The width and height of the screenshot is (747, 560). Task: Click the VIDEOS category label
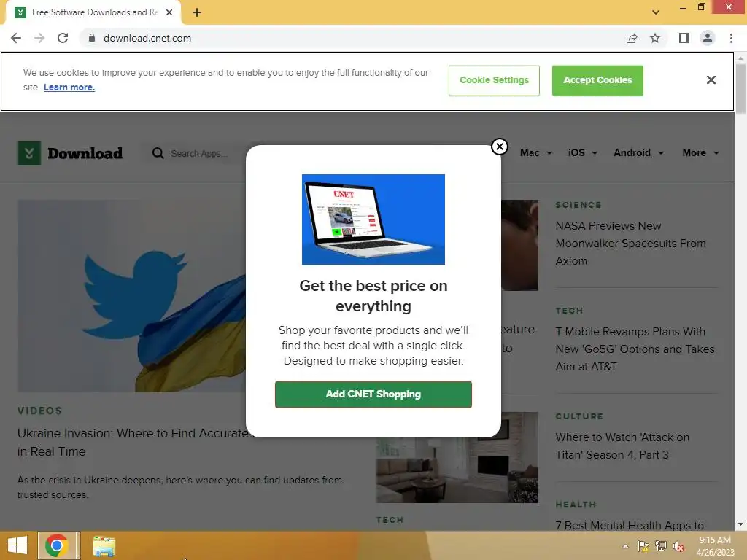pyautogui.click(x=39, y=411)
